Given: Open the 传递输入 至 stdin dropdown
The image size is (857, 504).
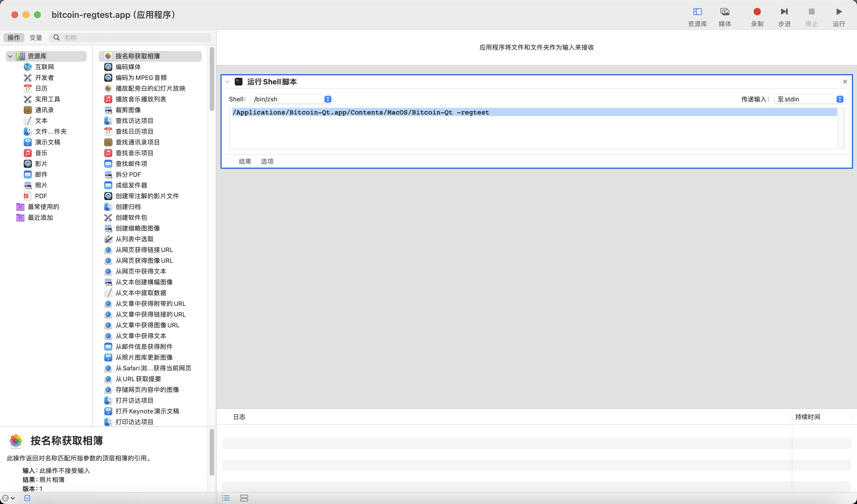Looking at the screenshot, I should pos(809,99).
